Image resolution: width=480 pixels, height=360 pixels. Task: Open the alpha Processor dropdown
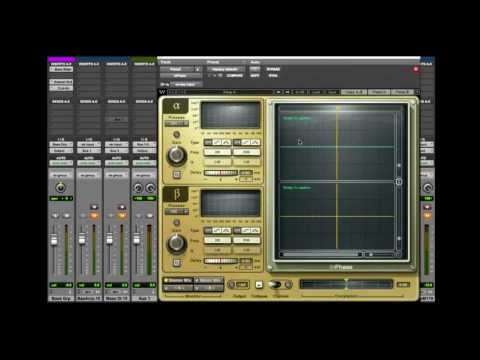pyautogui.click(x=176, y=124)
